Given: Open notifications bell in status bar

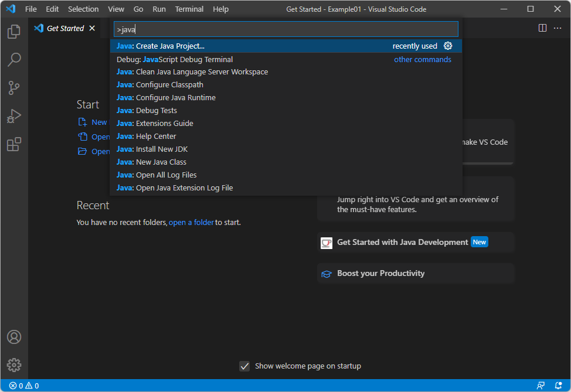Looking at the screenshot, I should pyautogui.click(x=558, y=386).
